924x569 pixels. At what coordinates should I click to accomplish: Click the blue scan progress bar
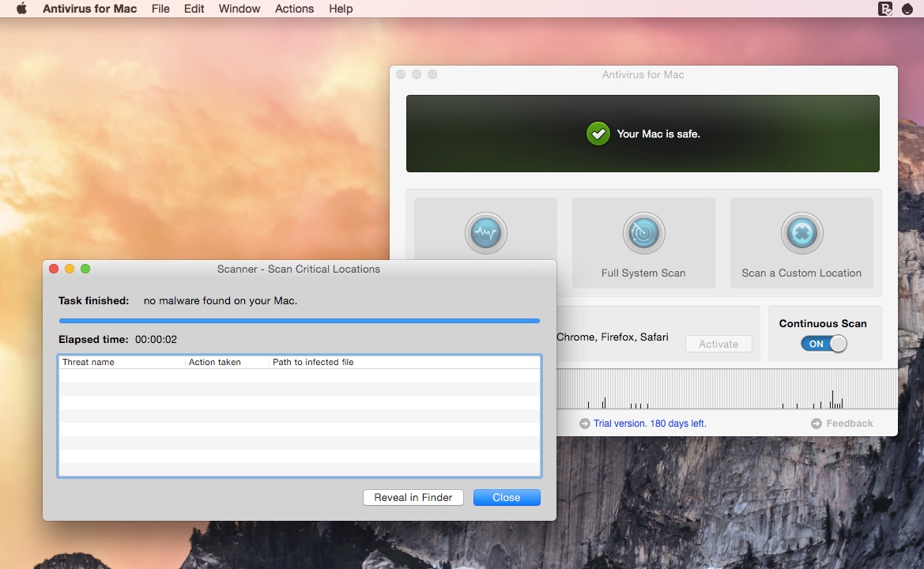tap(300, 321)
